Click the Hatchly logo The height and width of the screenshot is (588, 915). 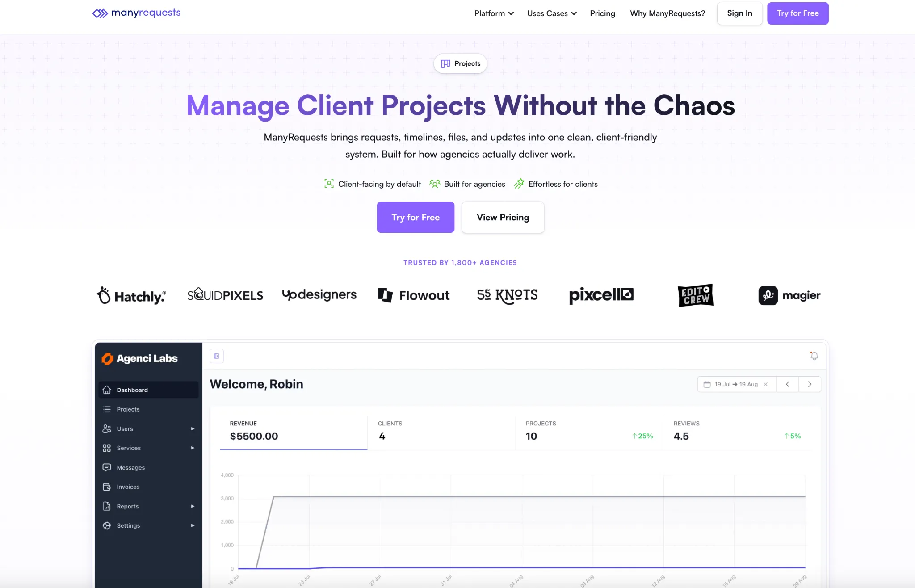[x=131, y=296]
